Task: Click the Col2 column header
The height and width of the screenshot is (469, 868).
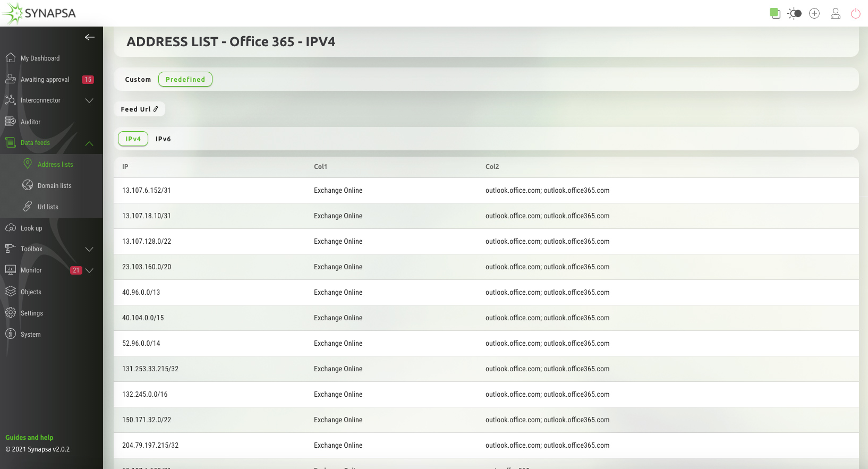Action: [x=492, y=167]
